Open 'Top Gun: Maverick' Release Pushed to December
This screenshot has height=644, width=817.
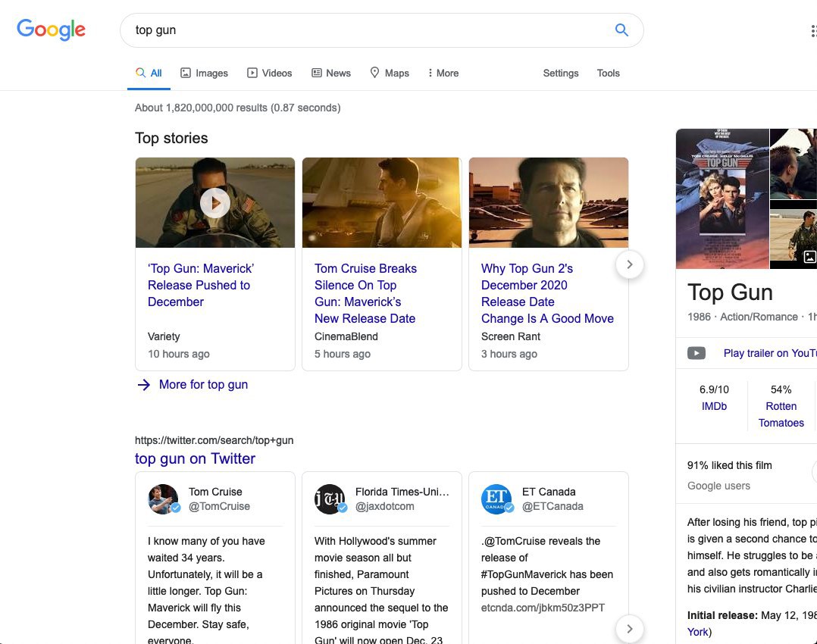[x=201, y=285]
